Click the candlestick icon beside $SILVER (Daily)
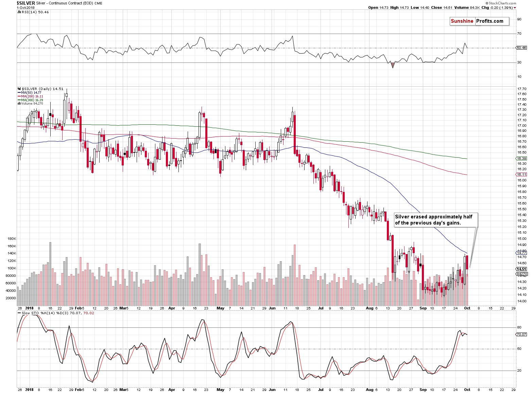Screen dimensions: 532x393 (x=19, y=89)
